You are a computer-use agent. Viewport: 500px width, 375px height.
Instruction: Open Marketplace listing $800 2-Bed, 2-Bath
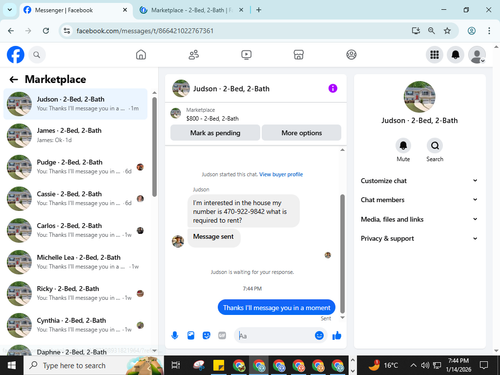(x=256, y=114)
